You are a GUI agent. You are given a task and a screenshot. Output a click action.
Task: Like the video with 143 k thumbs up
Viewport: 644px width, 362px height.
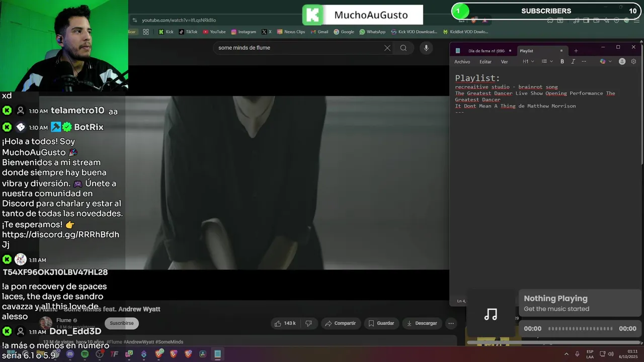(285, 323)
